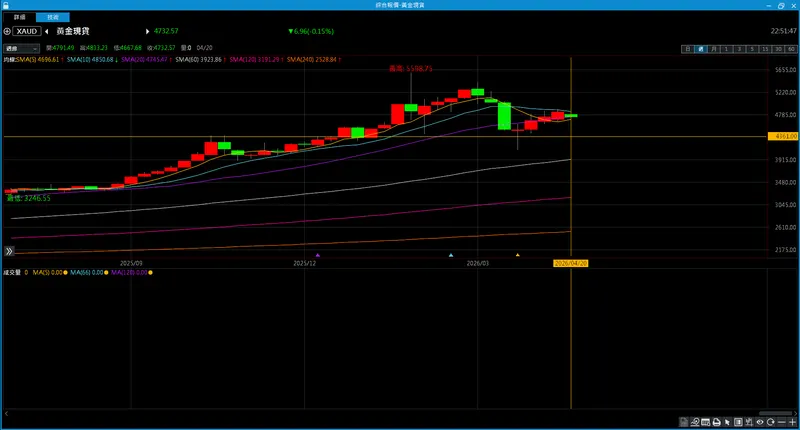
Task: Select the 5-minute timeframe button
Action: pos(752,49)
